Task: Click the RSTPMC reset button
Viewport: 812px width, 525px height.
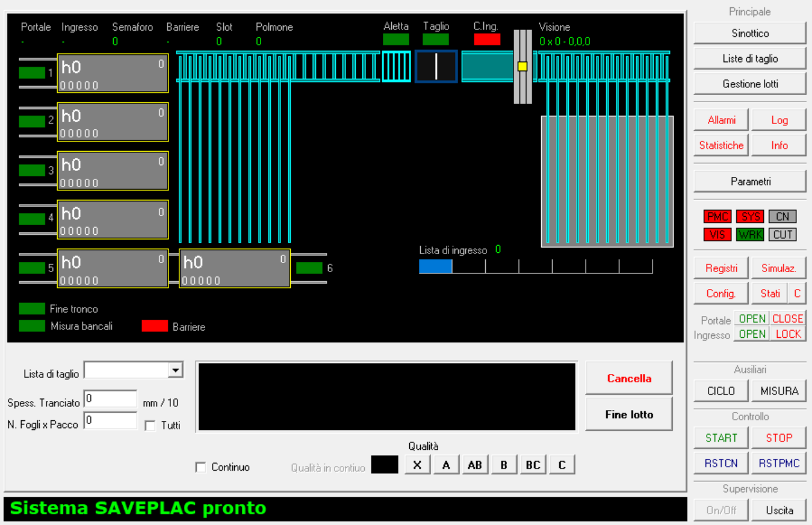Action: 779,463
